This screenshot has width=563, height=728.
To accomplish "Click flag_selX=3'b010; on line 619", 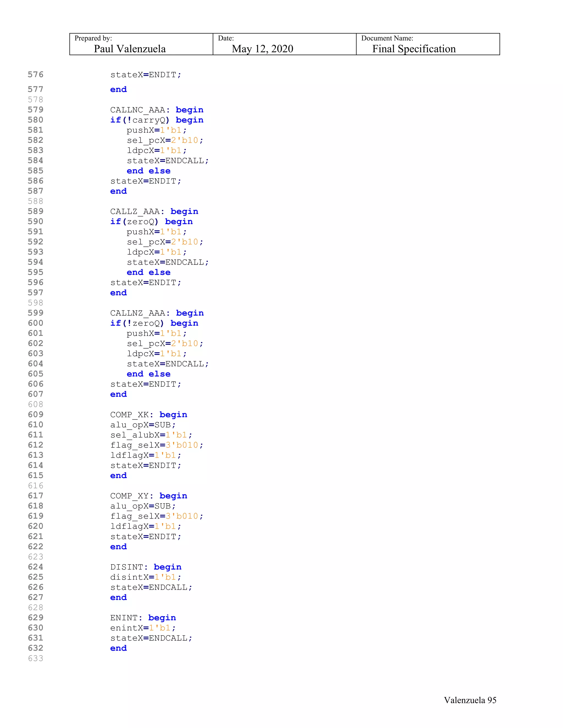I will (157, 516).
